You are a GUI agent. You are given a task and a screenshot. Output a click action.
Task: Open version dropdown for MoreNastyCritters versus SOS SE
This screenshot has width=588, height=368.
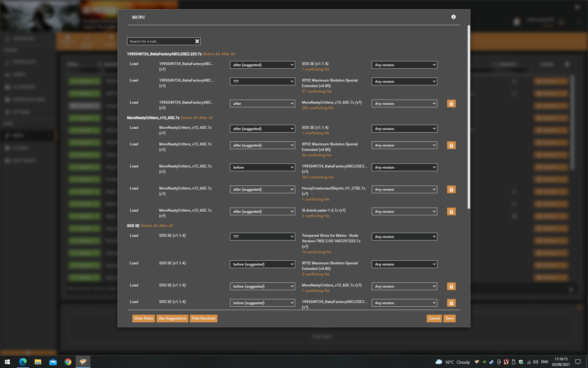pyautogui.click(x=404, y=129)
